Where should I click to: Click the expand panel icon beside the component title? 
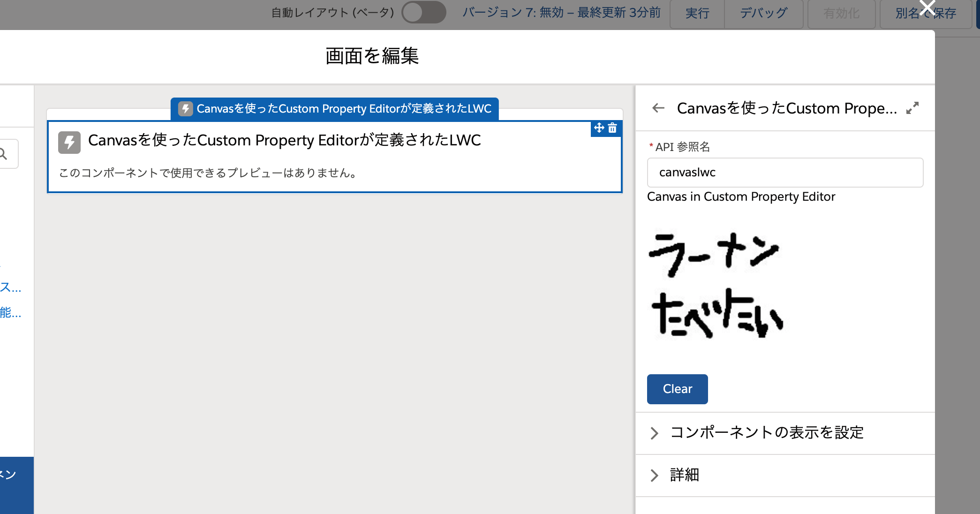tap(912, 108)
